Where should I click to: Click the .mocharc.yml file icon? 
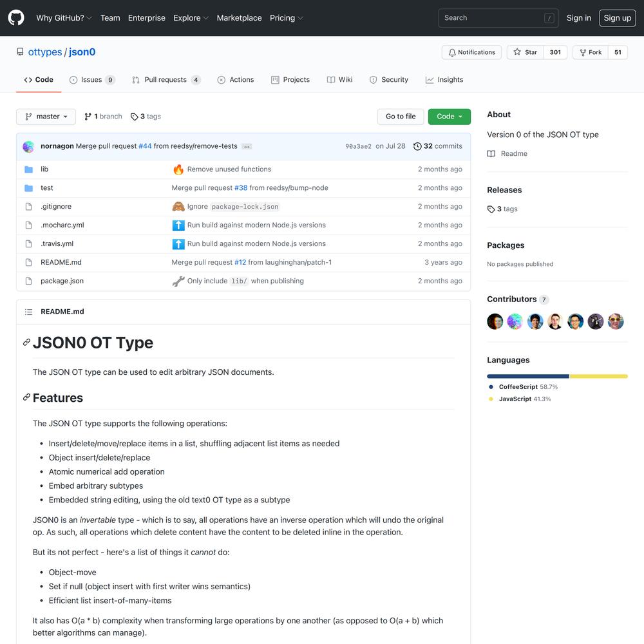pos(28,225)
